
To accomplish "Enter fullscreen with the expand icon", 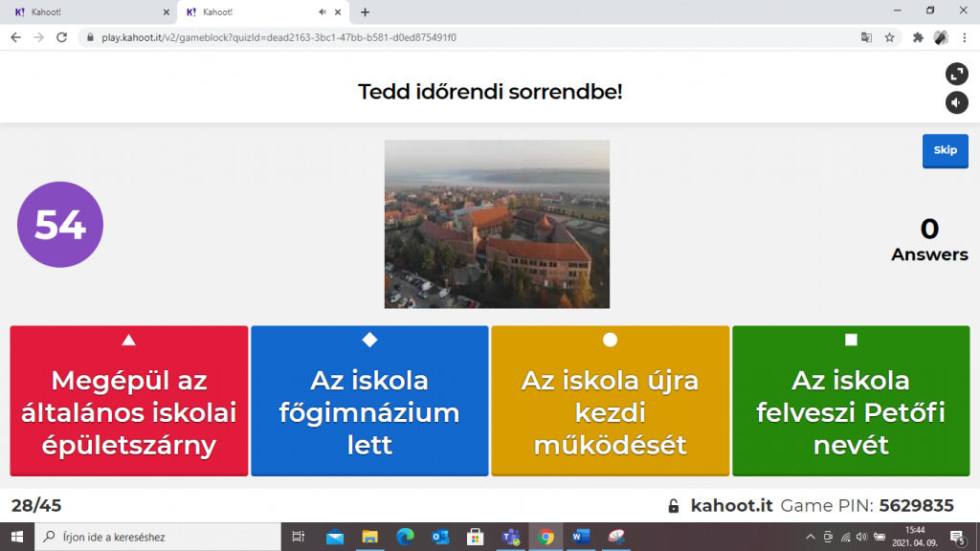I will pos(956,75).
